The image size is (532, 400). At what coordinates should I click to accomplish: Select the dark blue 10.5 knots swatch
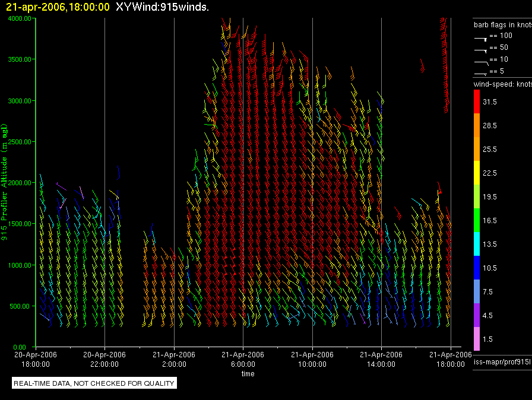[x=477, y=268]
